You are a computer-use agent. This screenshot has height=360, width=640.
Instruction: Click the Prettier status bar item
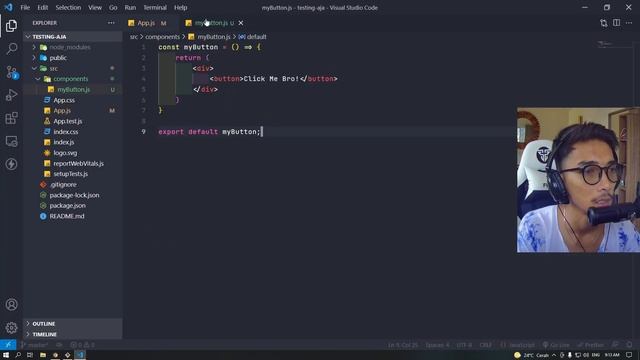tap(591, 345)
